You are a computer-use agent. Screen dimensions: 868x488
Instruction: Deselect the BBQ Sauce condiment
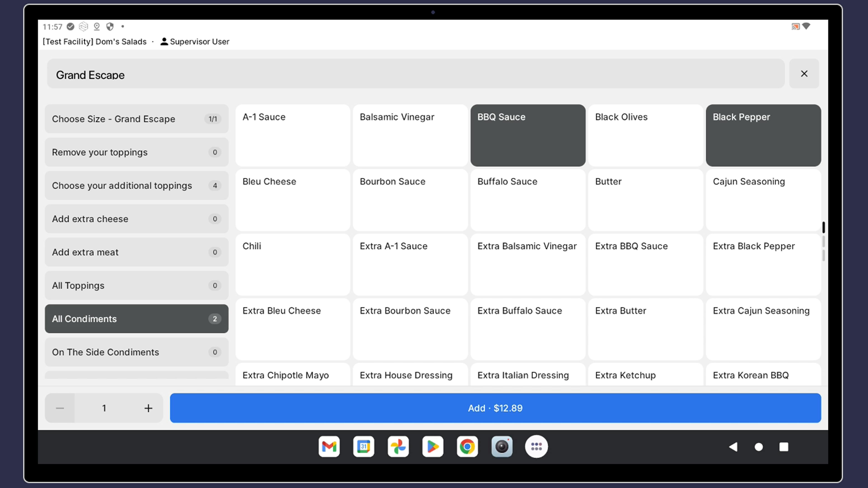[528, 135]
